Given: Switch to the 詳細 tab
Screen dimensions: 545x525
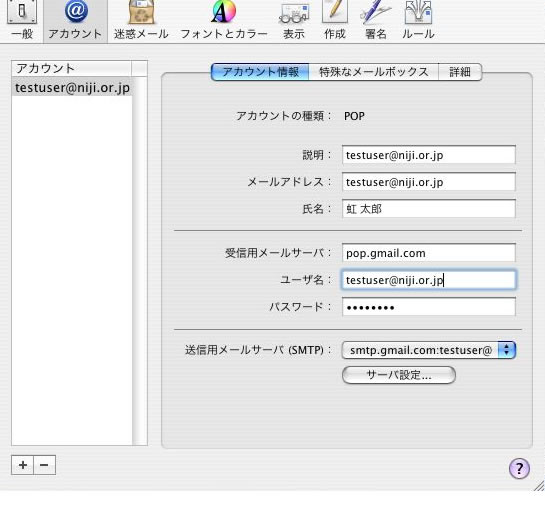Looking at the screenshot, I should (x=460, y=72).
